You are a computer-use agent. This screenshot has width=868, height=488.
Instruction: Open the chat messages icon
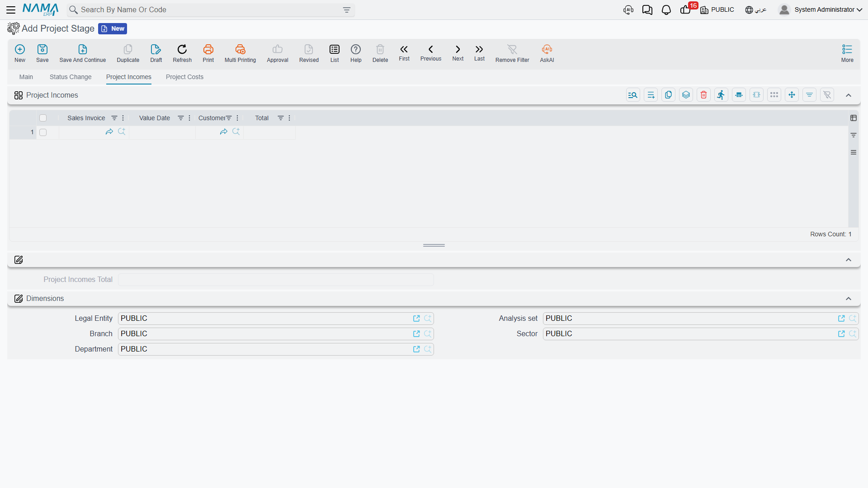tap(647, 10)
